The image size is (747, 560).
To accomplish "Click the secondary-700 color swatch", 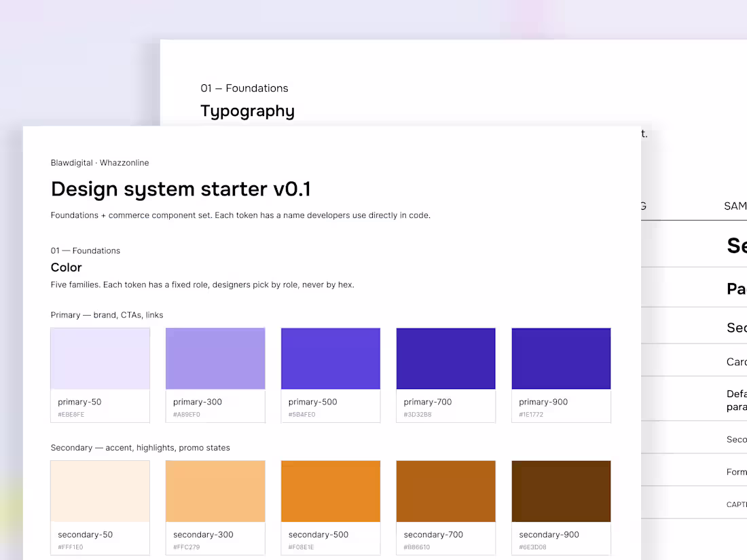I will (x=446, y=491).
